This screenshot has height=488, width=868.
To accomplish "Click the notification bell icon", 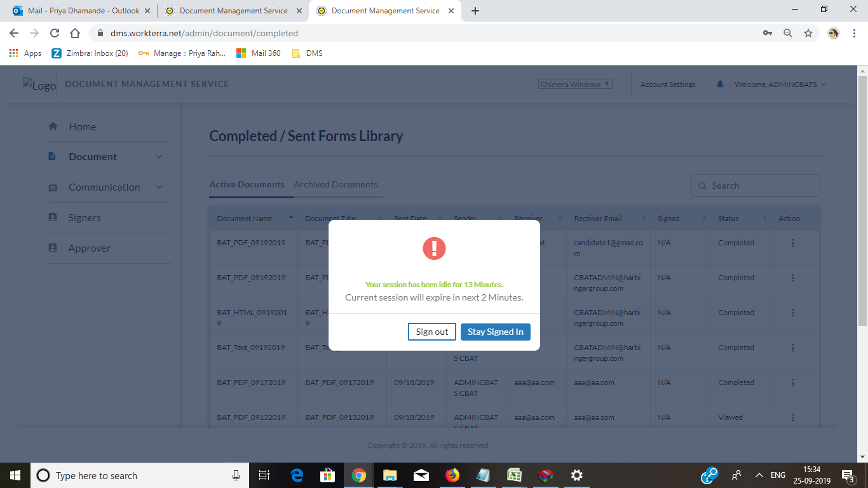I will point(720,84).
